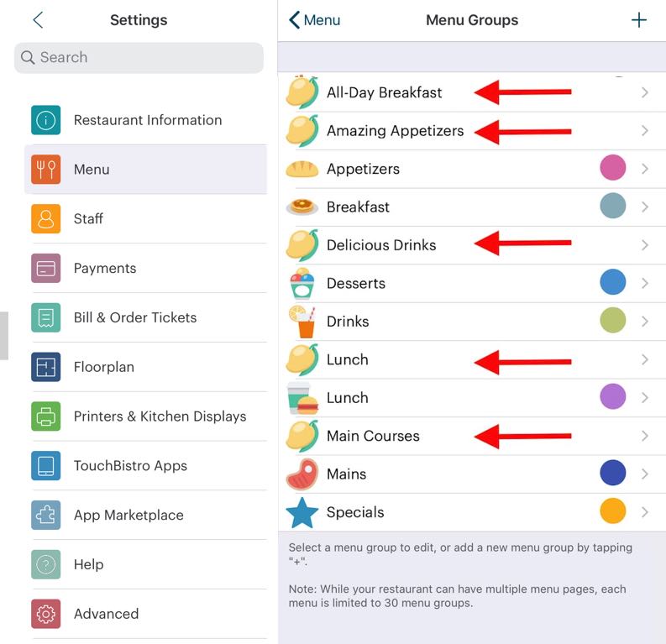The height and width of the screenshot is (644, 666).
Task: Click the Search input field
Action: (x=139, y=57)
